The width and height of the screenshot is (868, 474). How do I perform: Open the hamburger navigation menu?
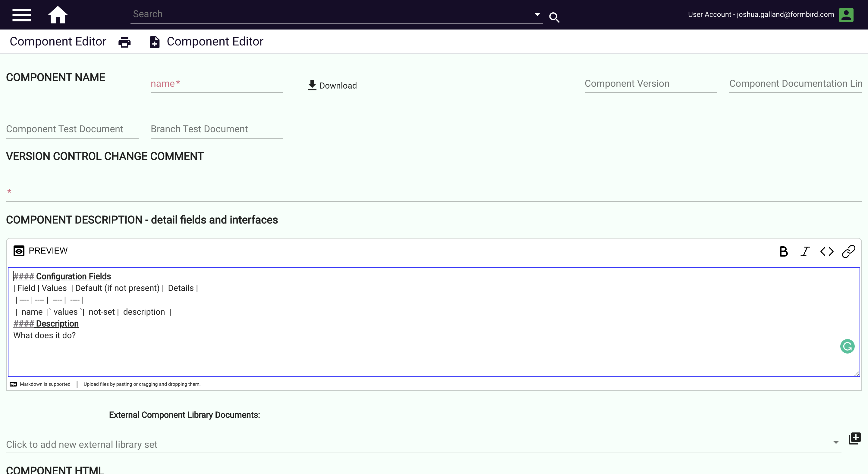22,15
